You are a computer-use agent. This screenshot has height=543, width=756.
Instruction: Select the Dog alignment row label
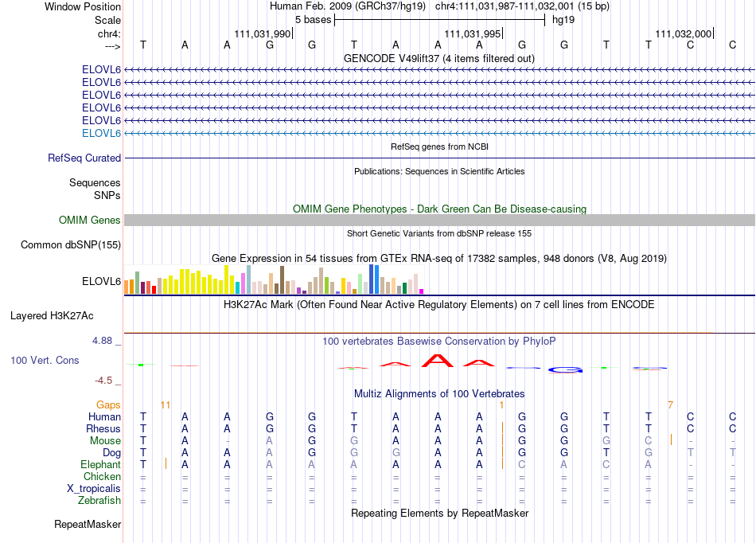coord(111,453)
